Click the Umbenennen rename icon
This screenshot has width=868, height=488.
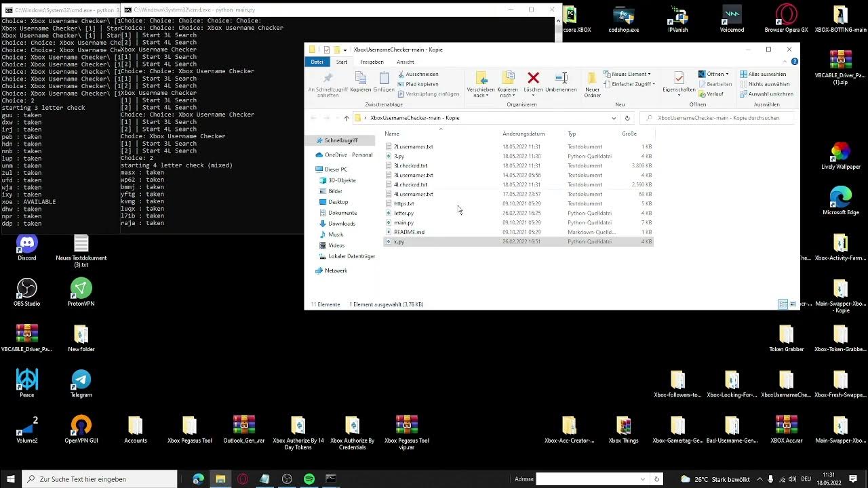[x=561, y=77]
